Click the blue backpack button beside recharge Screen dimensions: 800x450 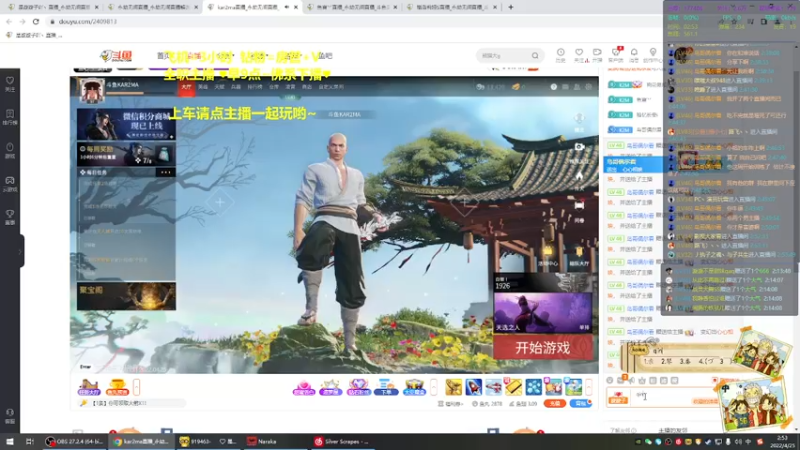coord(581,404)
